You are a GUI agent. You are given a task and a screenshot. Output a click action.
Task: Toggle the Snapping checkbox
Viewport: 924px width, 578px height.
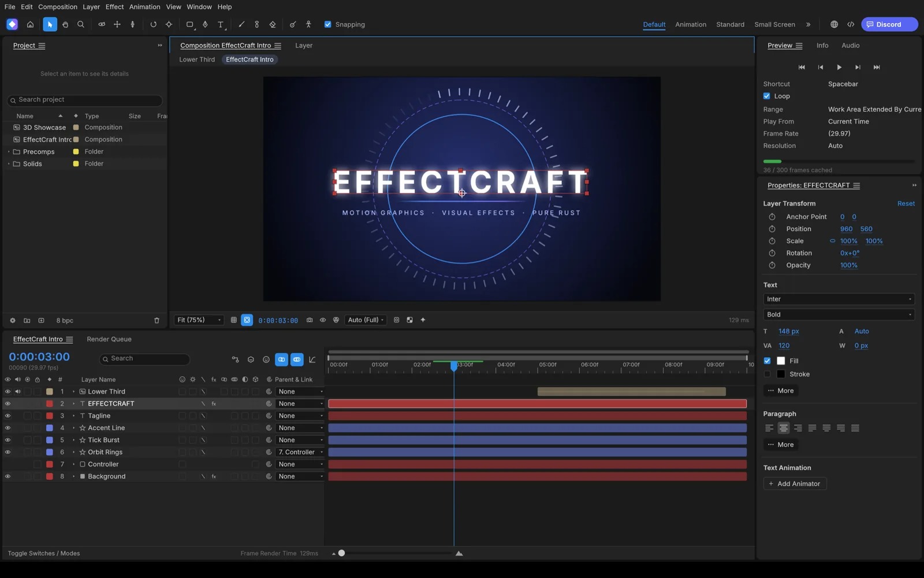pos(327,24)
